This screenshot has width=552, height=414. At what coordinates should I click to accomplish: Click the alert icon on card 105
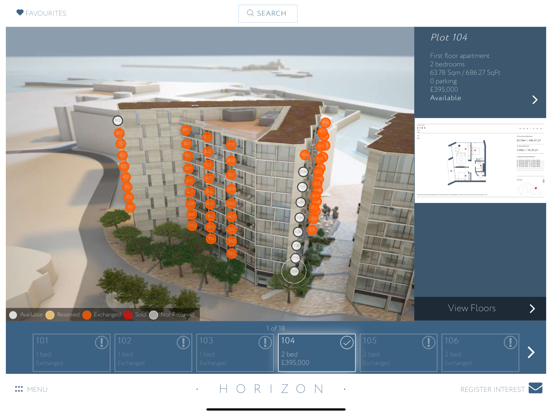click(x=428, y=342)
